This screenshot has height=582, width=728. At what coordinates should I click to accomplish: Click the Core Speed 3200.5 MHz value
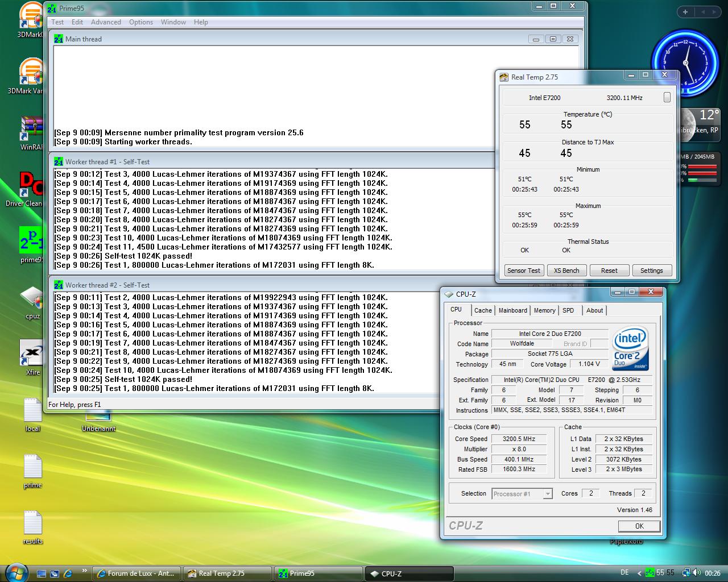519,439
